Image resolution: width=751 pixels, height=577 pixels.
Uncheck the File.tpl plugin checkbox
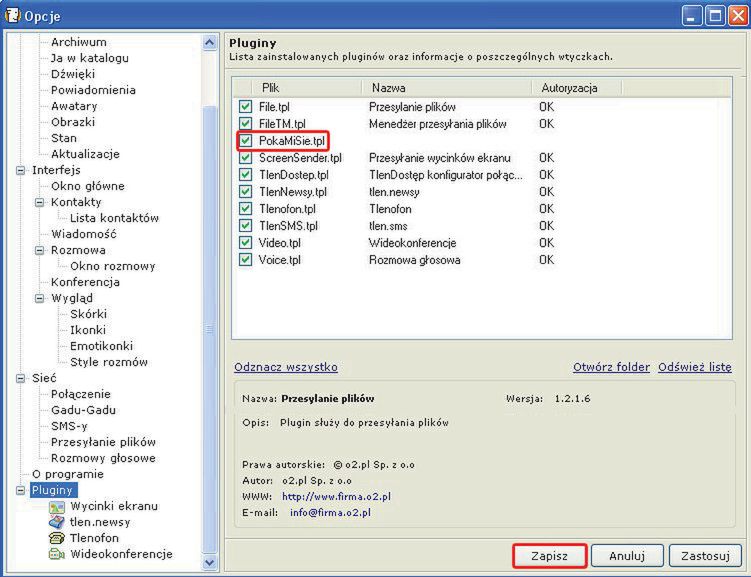click(245, 106)
